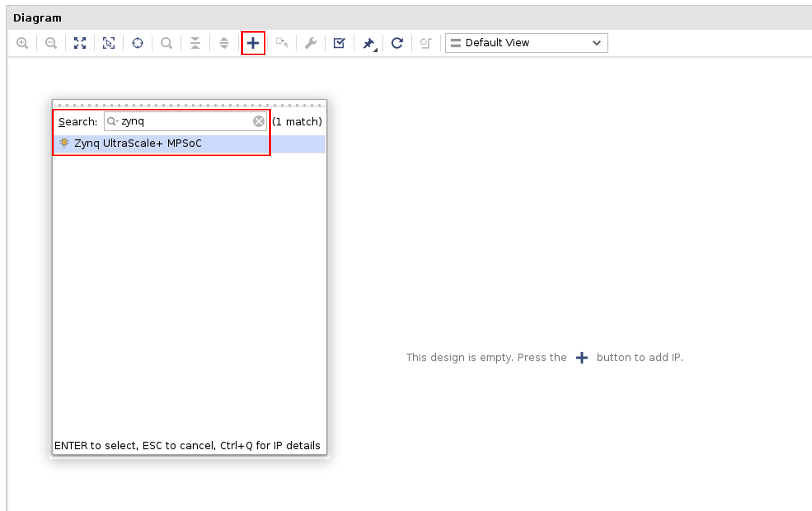Click the IP search input field

click(185, 121)
